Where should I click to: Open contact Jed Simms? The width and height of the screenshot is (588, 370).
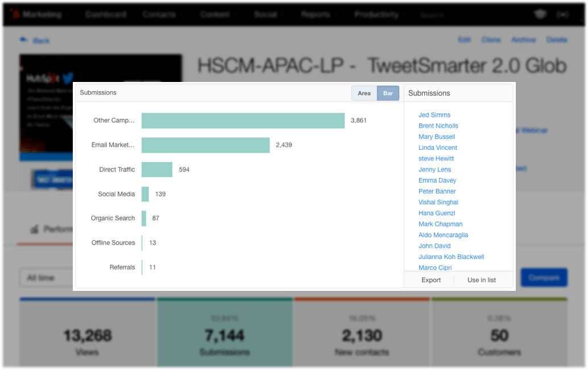click(x=434, y=115)
